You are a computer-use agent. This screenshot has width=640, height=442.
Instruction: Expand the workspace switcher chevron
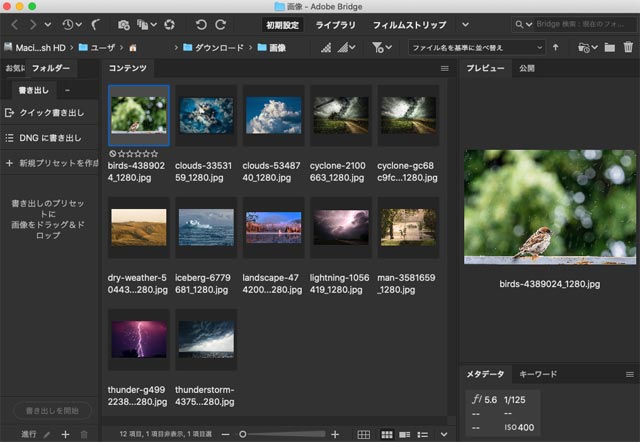point(465,25)
